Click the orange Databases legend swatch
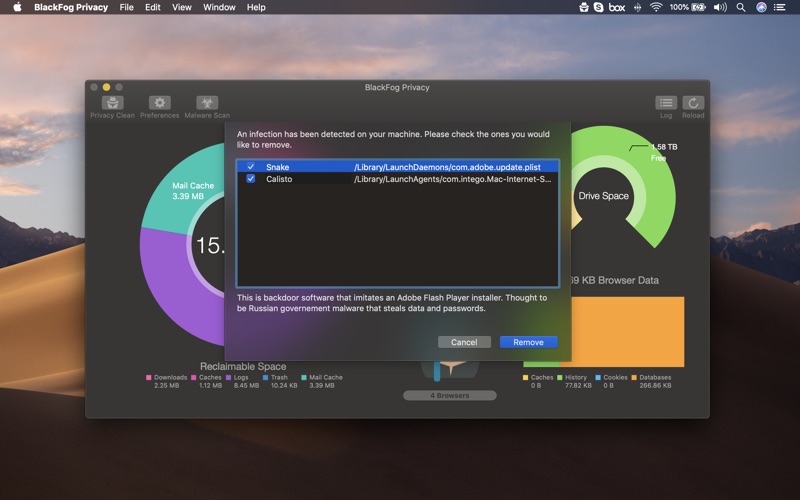800x500 pixels. click(634, 378)
